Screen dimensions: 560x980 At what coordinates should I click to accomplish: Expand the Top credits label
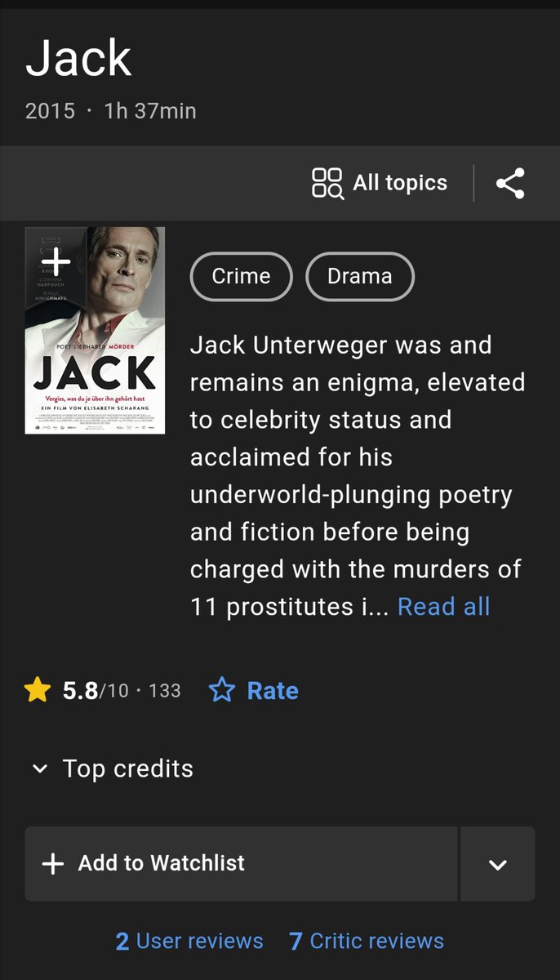click(128, 768)
